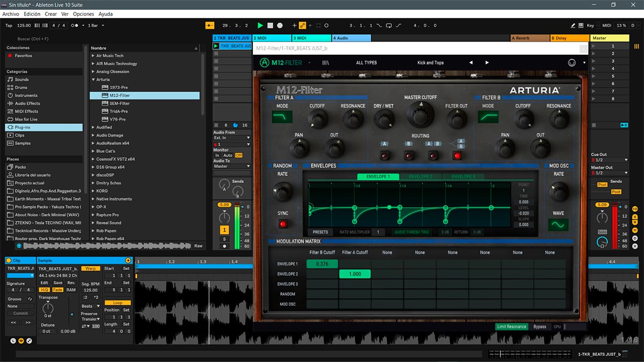Click Edit button in Sample box
The image size is (644, 362).
(45, 283)
